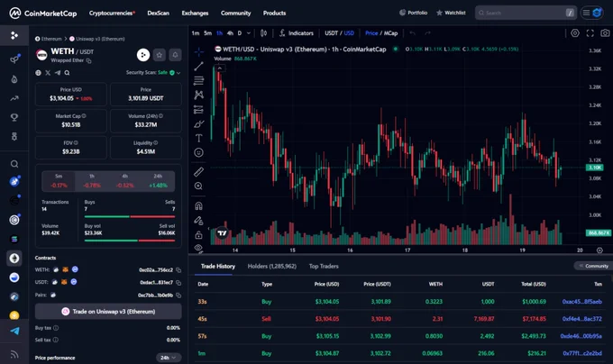
Task: Copy the Pairs contract address
Action: [178, 296]
